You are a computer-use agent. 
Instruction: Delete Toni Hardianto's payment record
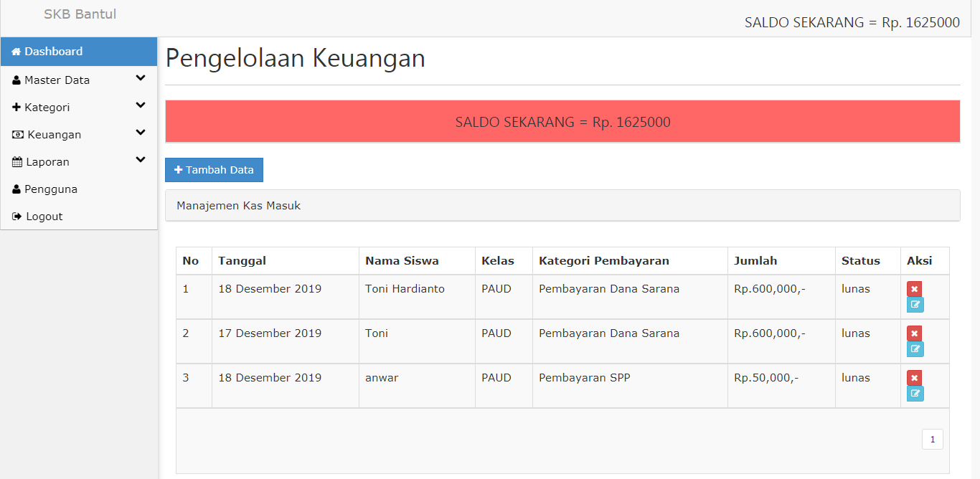click(x=914, y=288)
